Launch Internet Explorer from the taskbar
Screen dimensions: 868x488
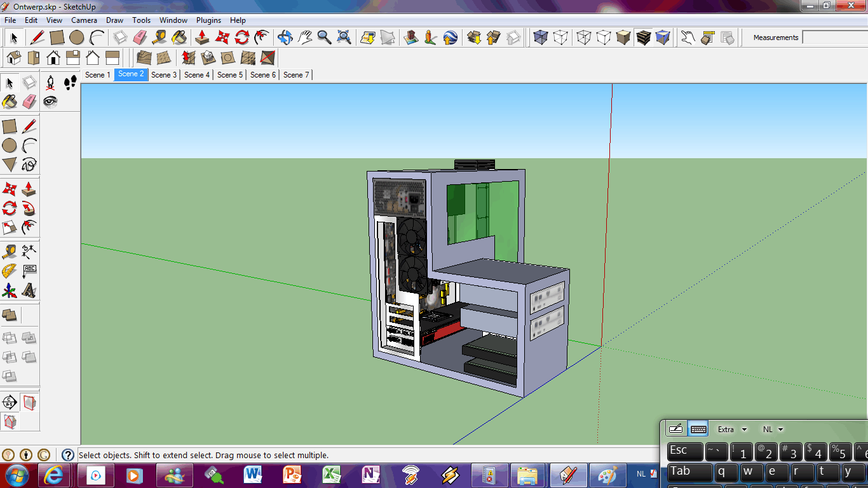[x=54, y=475]
